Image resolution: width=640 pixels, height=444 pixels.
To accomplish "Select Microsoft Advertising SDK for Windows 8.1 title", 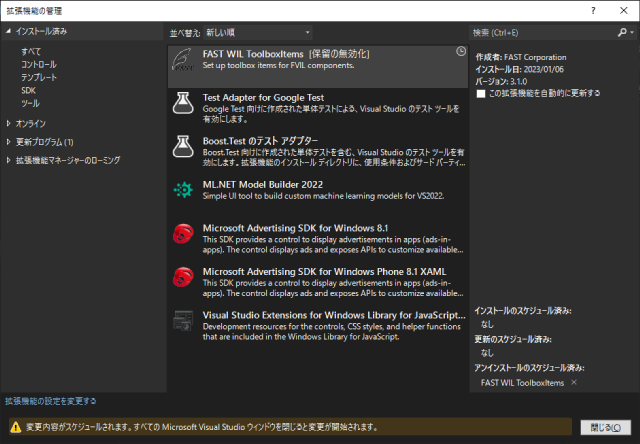I will pyautogui.click(x=296, y=228).
